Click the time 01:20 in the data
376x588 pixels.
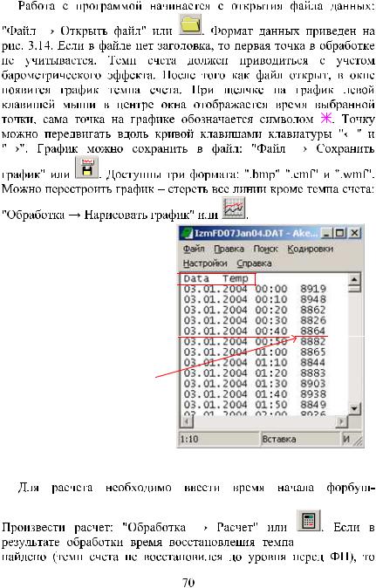[x=271, y=373]
